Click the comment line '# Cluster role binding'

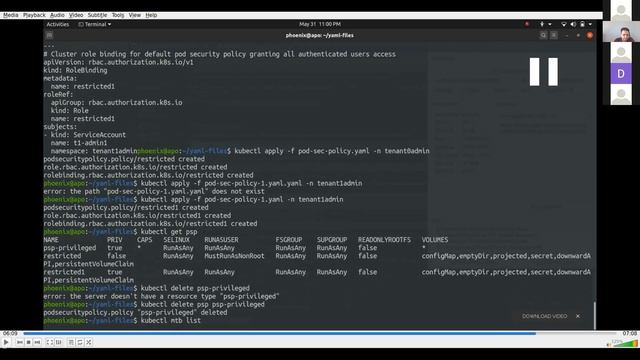click(220, 54)
